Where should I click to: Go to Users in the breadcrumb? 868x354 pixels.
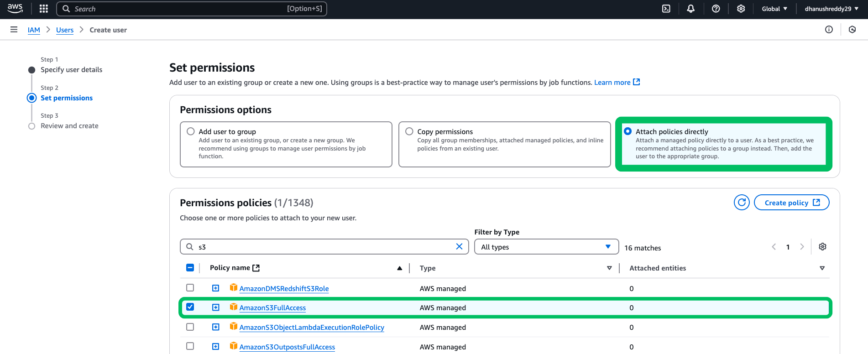pyautogui.click(x=65, y=30)
